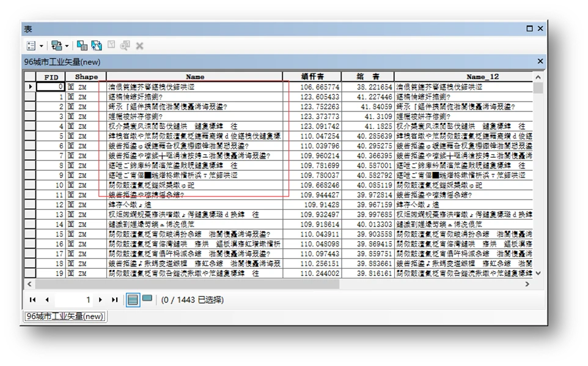
Task: Close the 96城市工业矢量(new) table pane
Action: pos(540,61)
